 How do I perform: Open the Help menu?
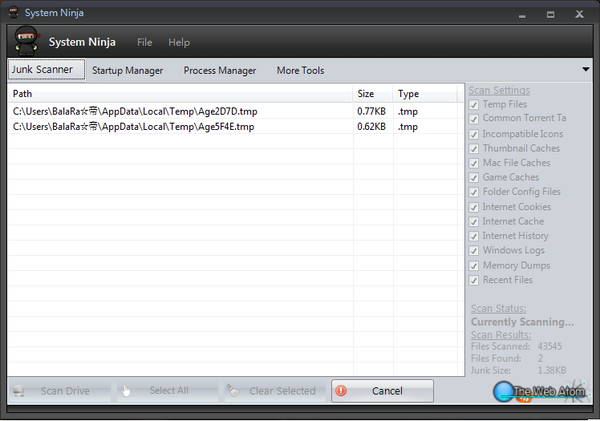pos(179,42)
